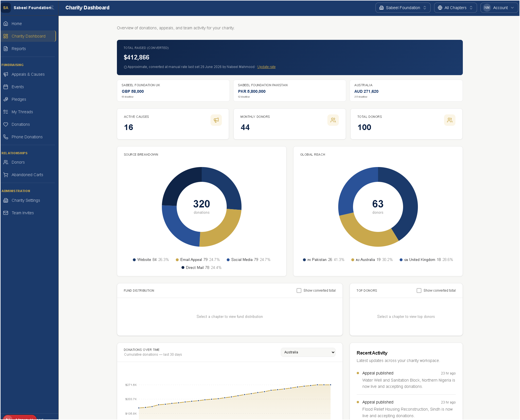Click people icon on Total Donors card
This screenshot has height=420, width=520.
tap(450, 120)
